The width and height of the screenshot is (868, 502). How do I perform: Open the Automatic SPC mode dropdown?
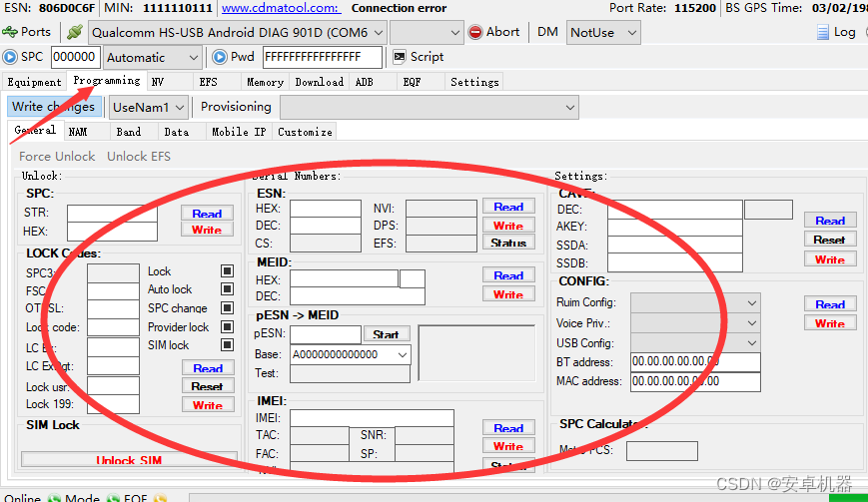pyautogui.click(x=153, y=58)
